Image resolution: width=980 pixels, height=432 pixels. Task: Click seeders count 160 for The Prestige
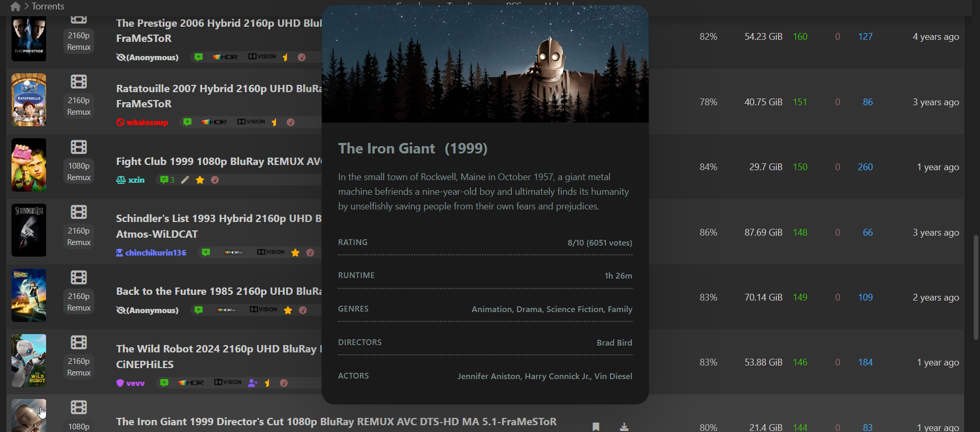(800, 37)
